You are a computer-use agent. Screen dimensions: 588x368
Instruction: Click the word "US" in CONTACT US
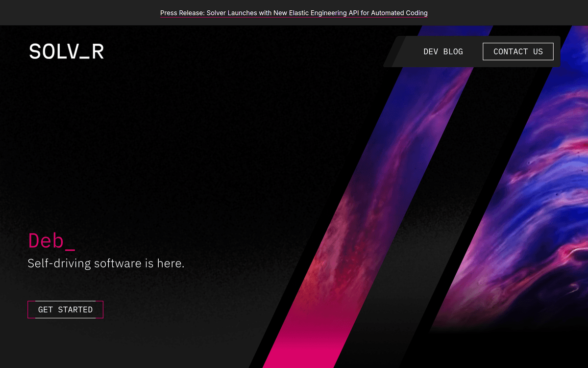(x=538, y=52)
